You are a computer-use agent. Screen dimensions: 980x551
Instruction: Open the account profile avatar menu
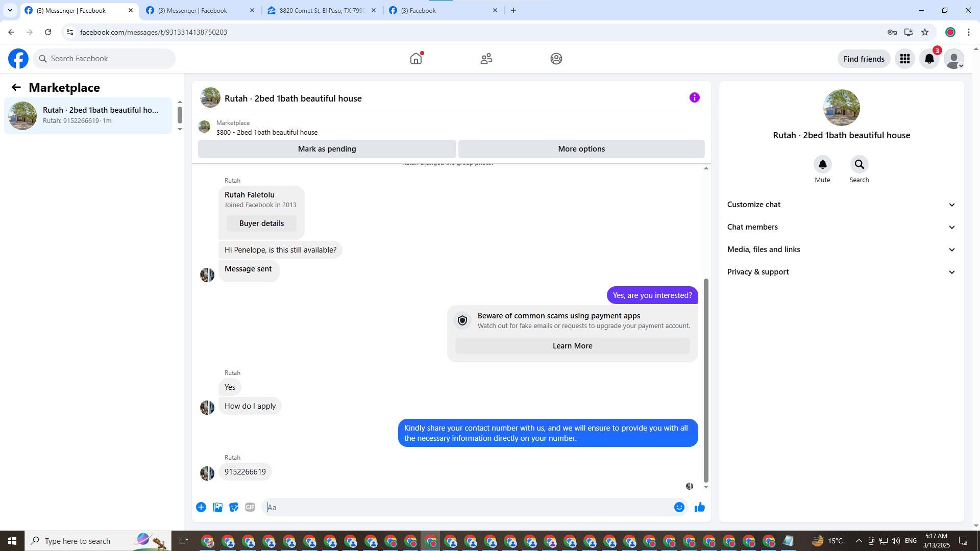point(954,59)
